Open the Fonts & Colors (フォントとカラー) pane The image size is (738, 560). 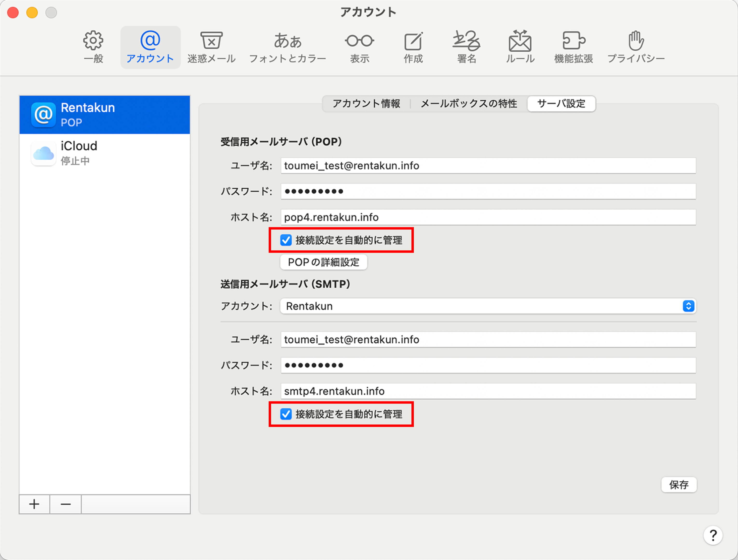pyautogui.click(x=287, y=47)
